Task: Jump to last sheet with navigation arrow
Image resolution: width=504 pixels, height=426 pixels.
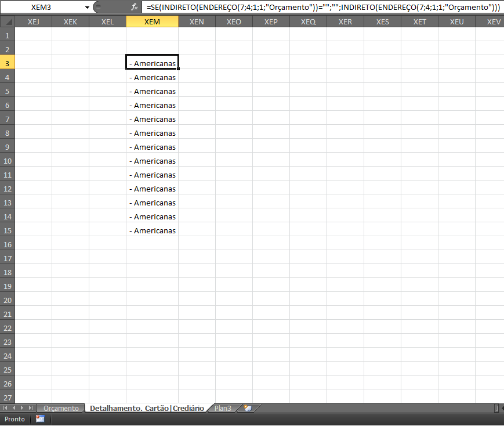Action: coord(31,408)
